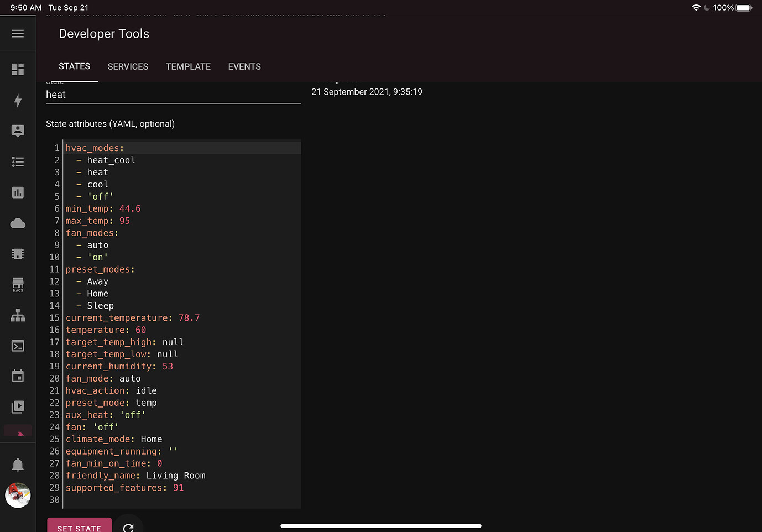Screen dimensions: 762x532
Task: Click the 9:50 AM clock in status bar
Action: tap(26, 8)
